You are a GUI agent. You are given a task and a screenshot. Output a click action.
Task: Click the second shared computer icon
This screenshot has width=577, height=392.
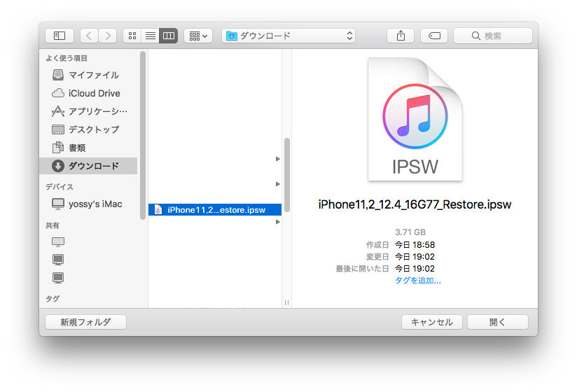click(x=58, y=260)
